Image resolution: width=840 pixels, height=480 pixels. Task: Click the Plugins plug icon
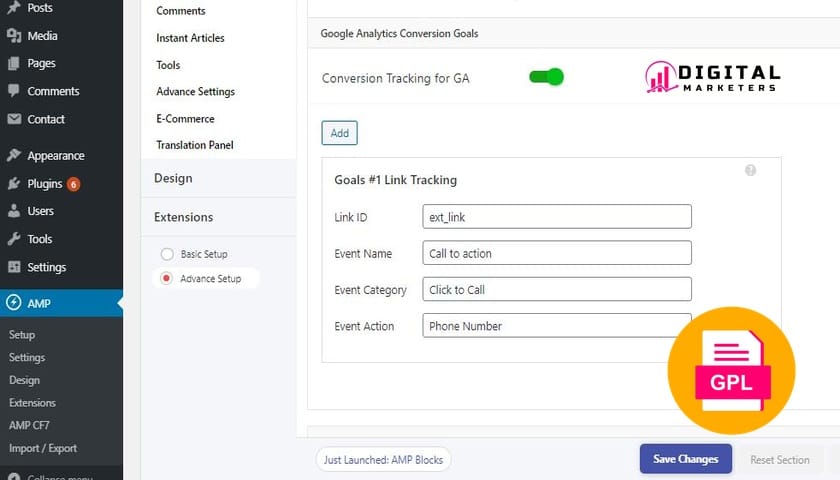click(x=14, y=184)
